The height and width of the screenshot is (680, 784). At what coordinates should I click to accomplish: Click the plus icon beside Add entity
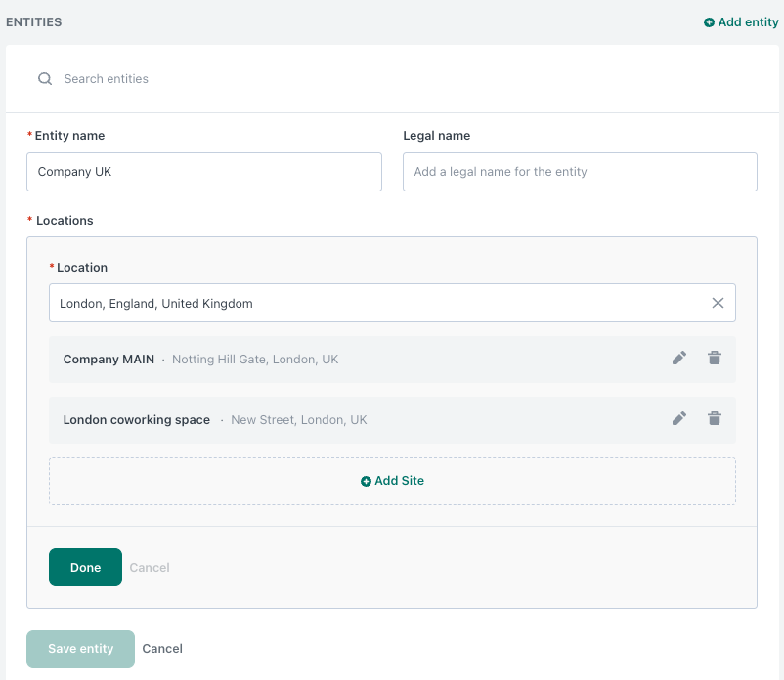point(709,22)
